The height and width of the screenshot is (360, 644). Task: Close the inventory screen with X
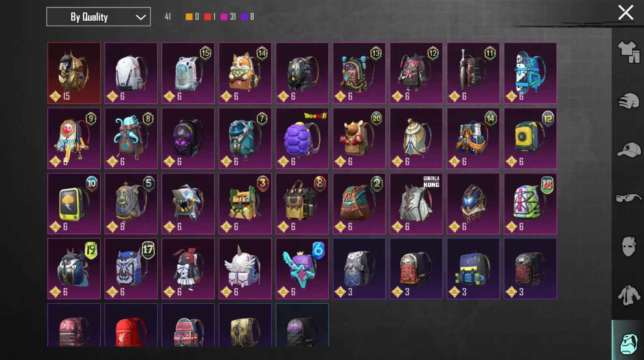(625, 13)
